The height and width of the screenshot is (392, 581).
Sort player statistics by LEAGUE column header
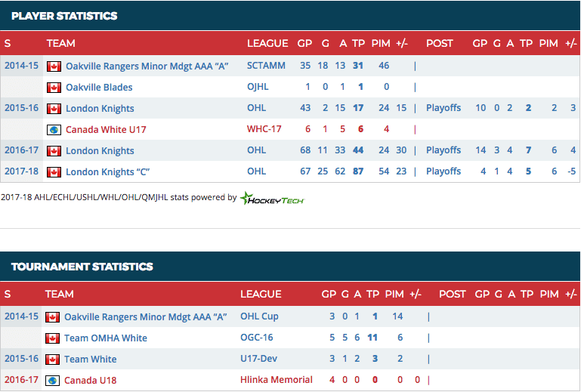(267, 43)
